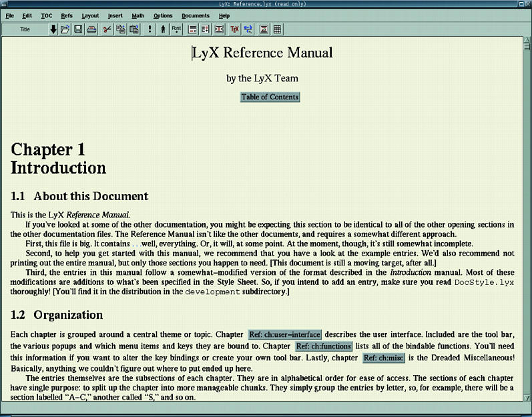
Task: Cut selection with scissors icon
Action: coord(107,29)
